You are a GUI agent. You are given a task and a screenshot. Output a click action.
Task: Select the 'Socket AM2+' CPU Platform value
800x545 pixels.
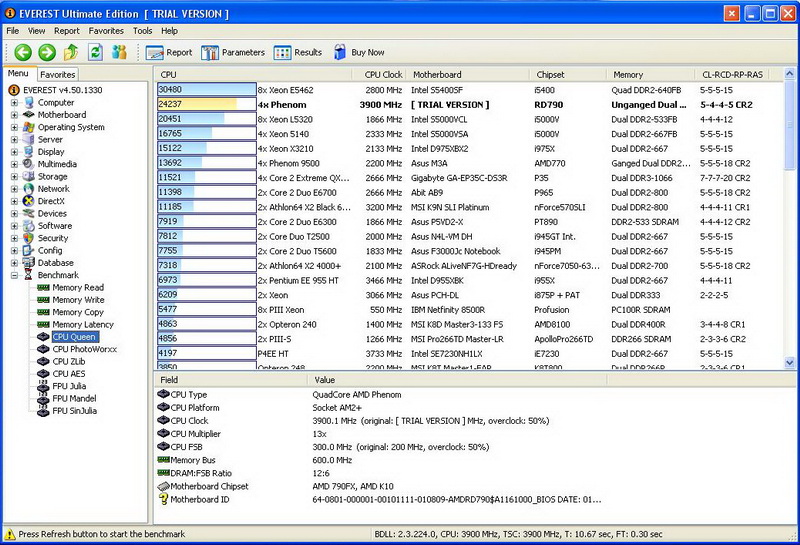[337, 408]
